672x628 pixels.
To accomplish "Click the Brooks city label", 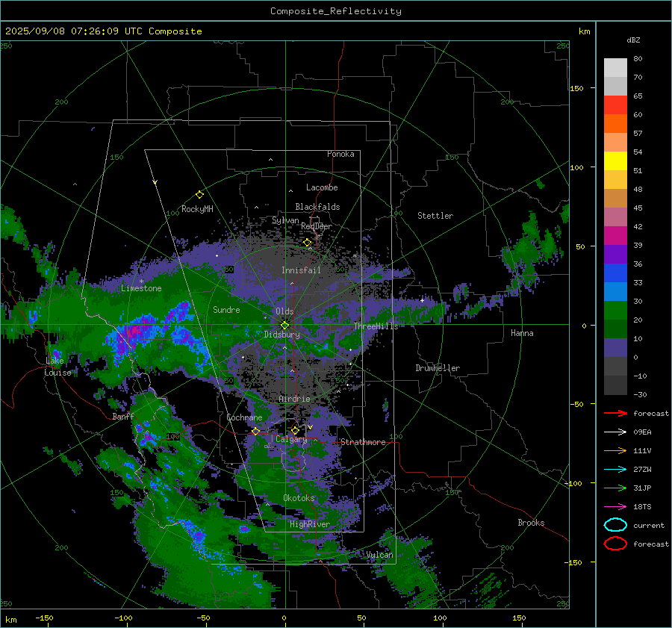I will click(x=531, y=523).
